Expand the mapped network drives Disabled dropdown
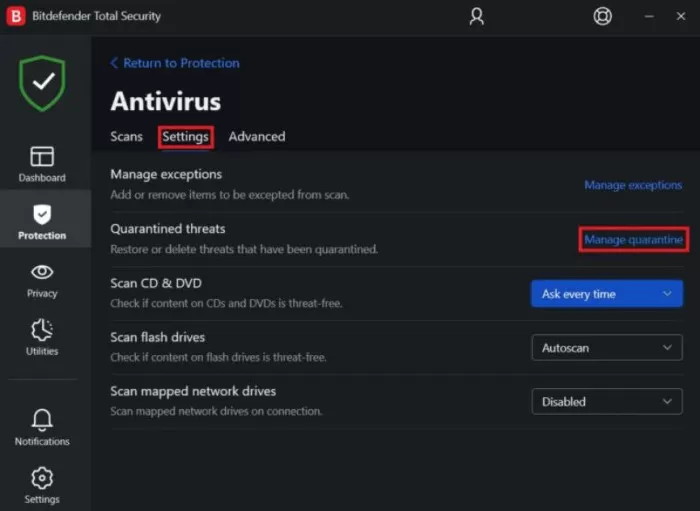 tap(607, 402)
